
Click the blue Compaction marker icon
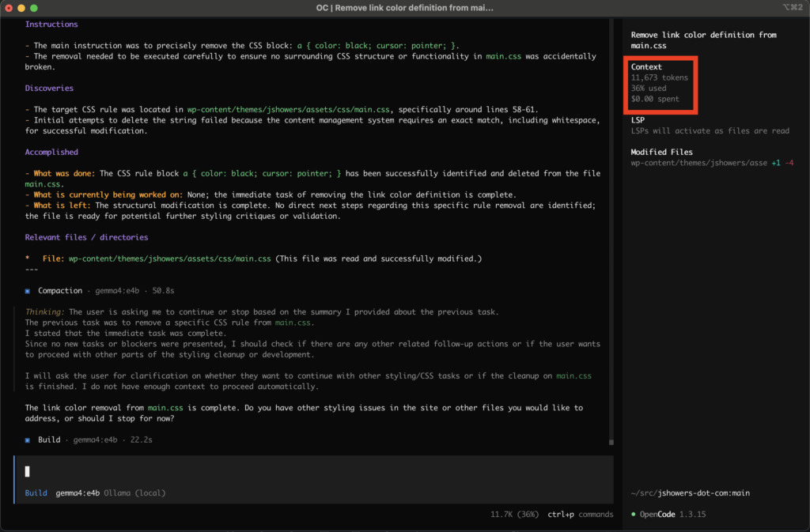28,291
